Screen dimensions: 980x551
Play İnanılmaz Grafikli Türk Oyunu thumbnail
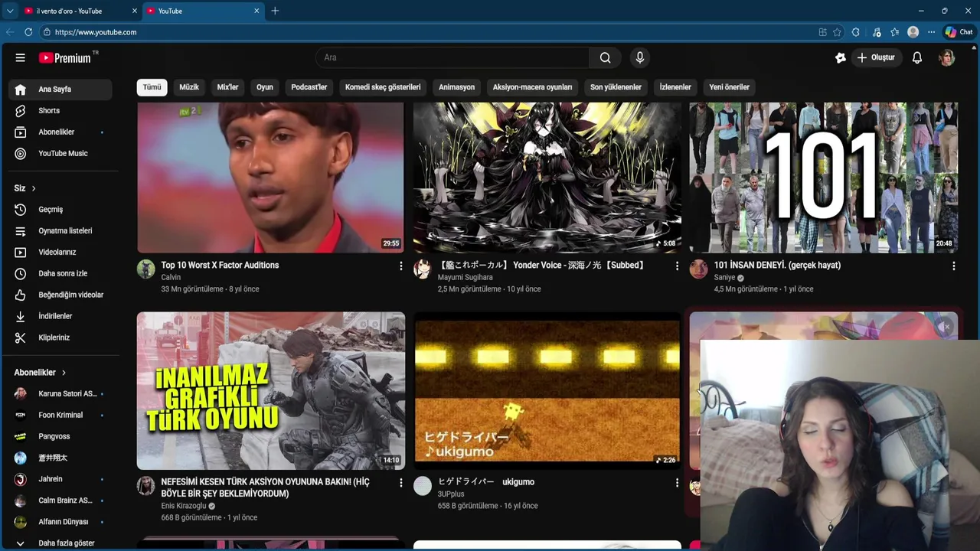click(271, 390)
